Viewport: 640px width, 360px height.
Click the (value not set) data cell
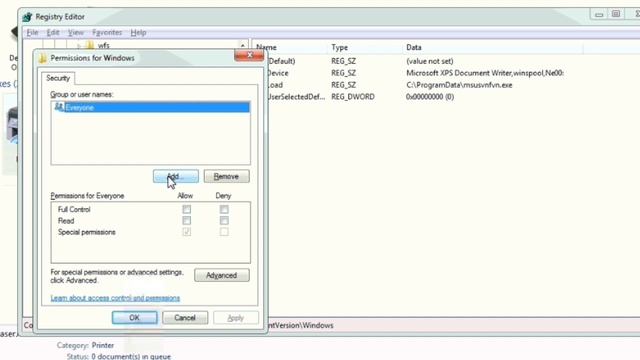430,61
